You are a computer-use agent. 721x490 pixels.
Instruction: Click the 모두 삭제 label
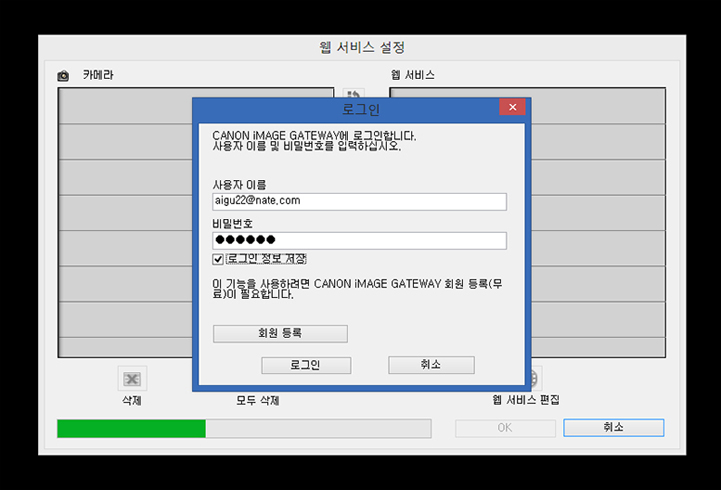(x=258, y=400)
